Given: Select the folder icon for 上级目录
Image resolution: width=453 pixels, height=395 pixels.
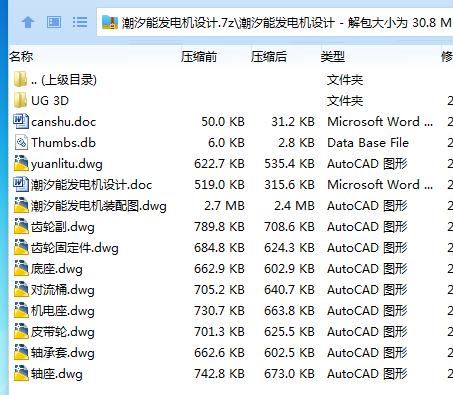Looking at the screenshot, I should (x=21, y=79).
